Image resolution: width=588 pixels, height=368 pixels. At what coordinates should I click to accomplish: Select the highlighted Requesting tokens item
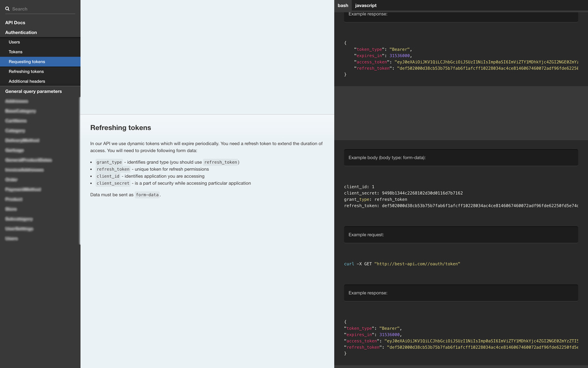[27, 62]
